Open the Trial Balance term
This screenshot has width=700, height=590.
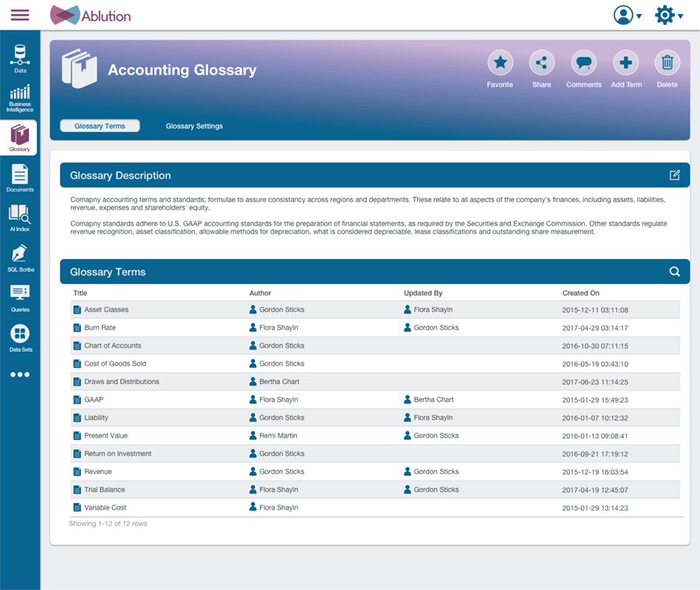(104, 489)
